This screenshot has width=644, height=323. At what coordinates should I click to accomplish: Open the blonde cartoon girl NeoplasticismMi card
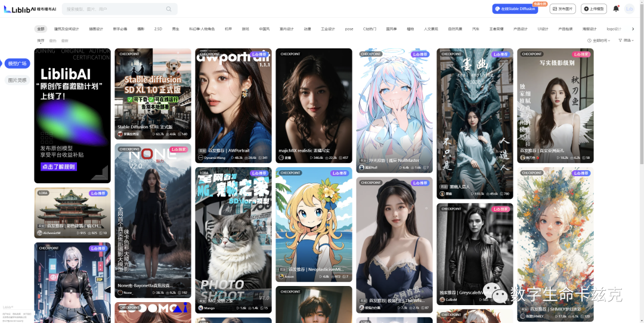[314, 224]
